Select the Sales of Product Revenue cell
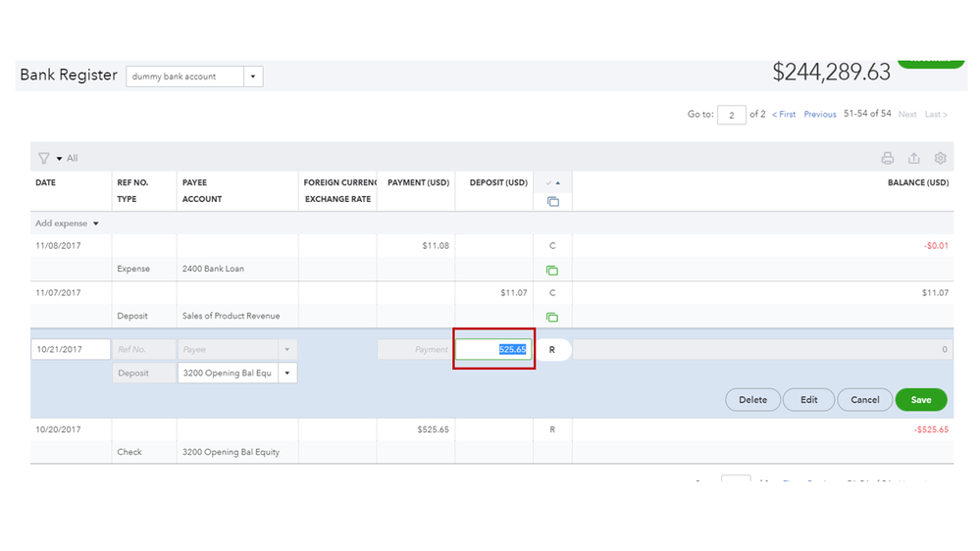Image resolution: width=980 pixels, height=551 pixels. pyautogui.click(x=232, y=316)
